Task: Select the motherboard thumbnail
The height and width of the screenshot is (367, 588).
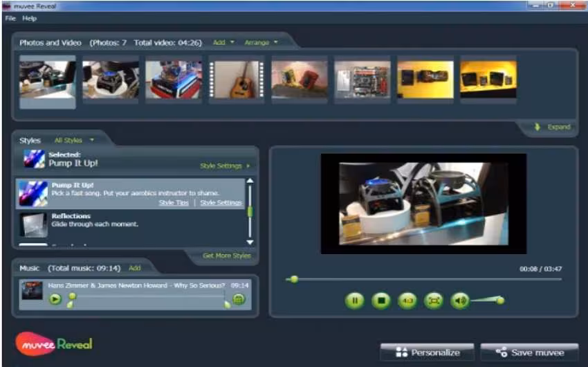Action: coord(362,80)
